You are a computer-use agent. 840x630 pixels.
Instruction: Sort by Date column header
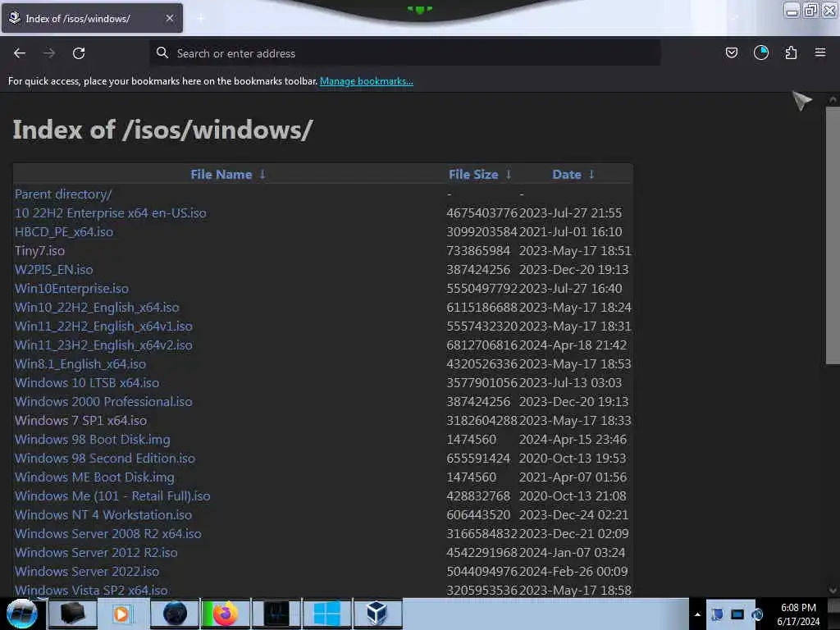567,175
